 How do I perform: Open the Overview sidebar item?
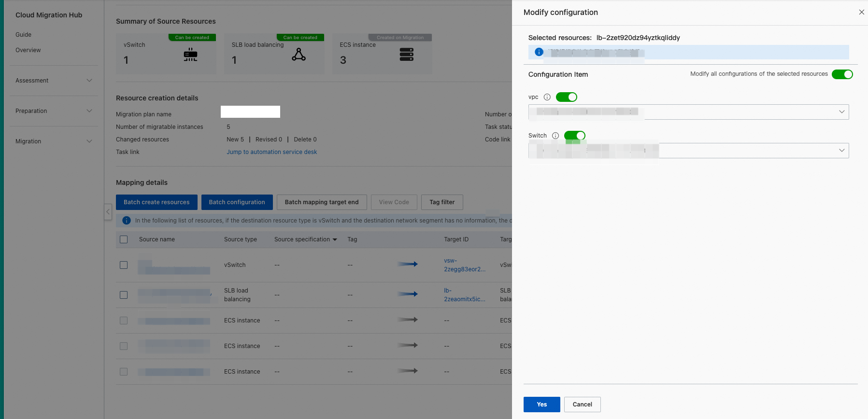coord(28,50)
